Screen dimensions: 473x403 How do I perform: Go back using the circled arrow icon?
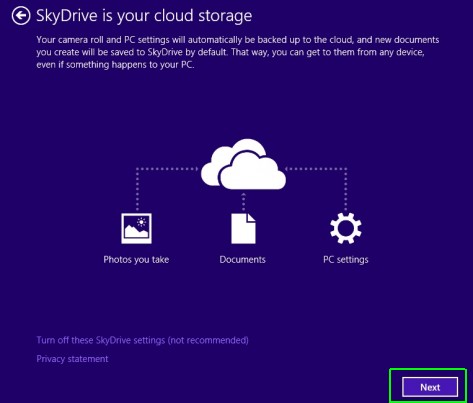tap(21, 16)
